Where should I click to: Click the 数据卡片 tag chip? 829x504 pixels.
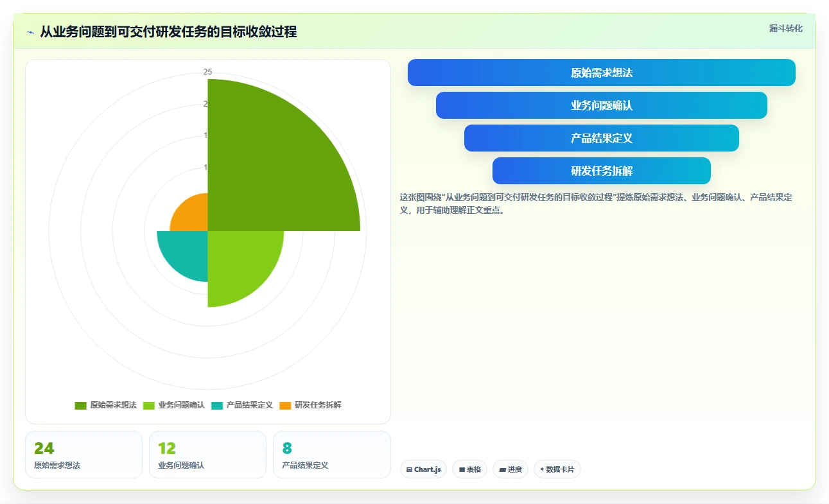point(557,469)
